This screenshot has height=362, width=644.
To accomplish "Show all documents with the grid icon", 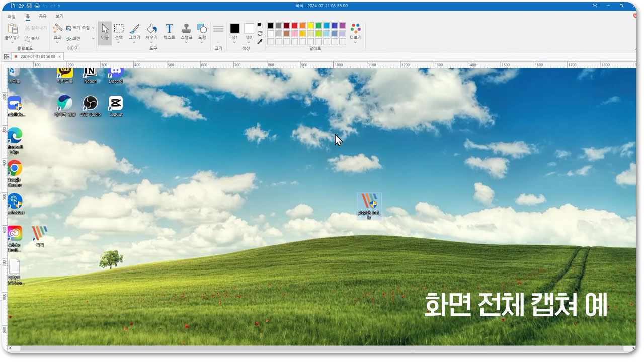I will click(x=7, y=57).
